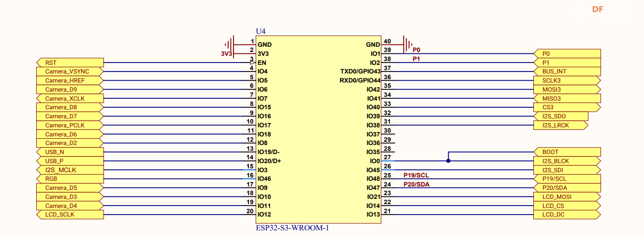The width and height of the screenshot is (644, 238).
Task: Select the I2S_SDI port
Action: 567,170
